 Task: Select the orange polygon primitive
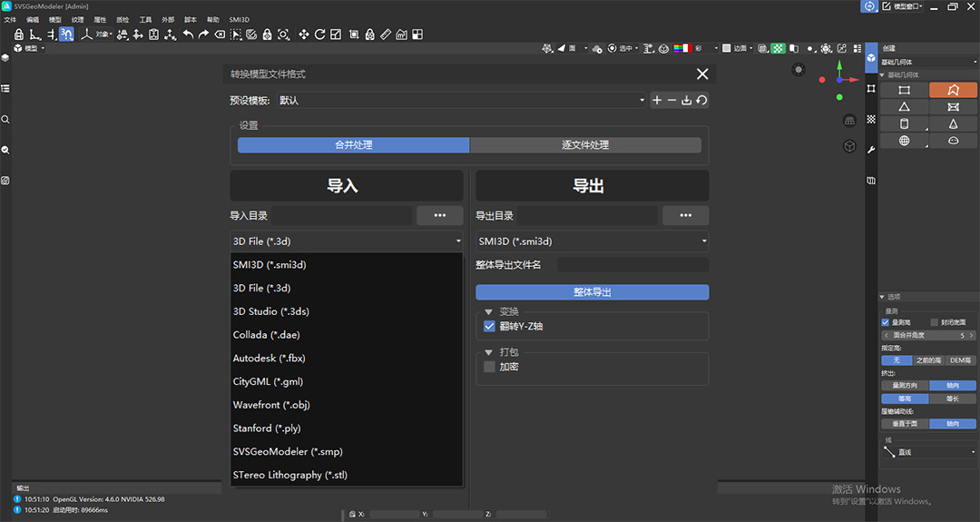tap(953, 90)
